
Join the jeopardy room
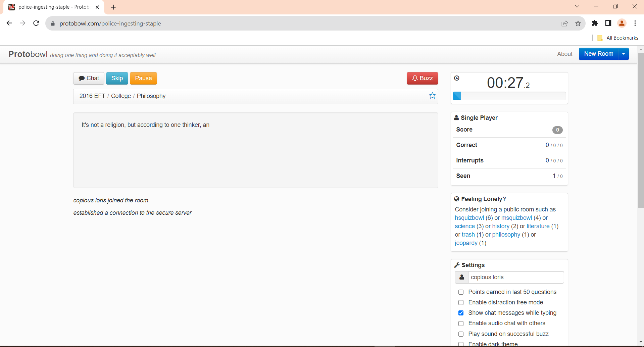click(x=466, y=243)
